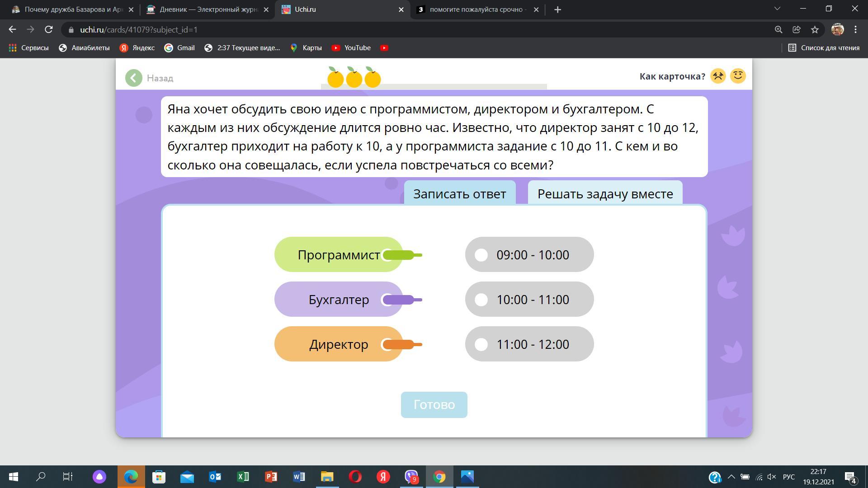Rate card with sad face emoji
Viewport: 868px width, 488px height.
pos(718,76)
